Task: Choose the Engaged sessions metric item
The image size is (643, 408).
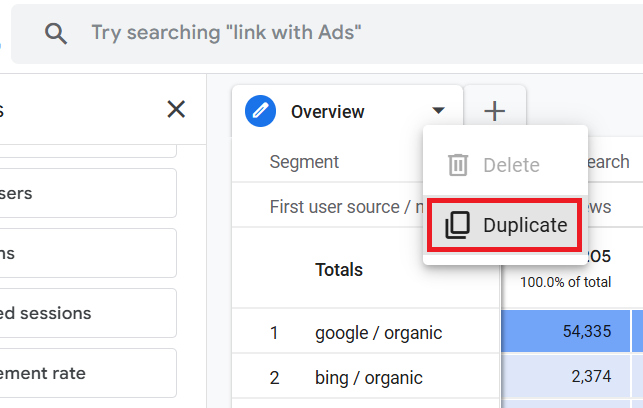Action: [x=88, y=313]
